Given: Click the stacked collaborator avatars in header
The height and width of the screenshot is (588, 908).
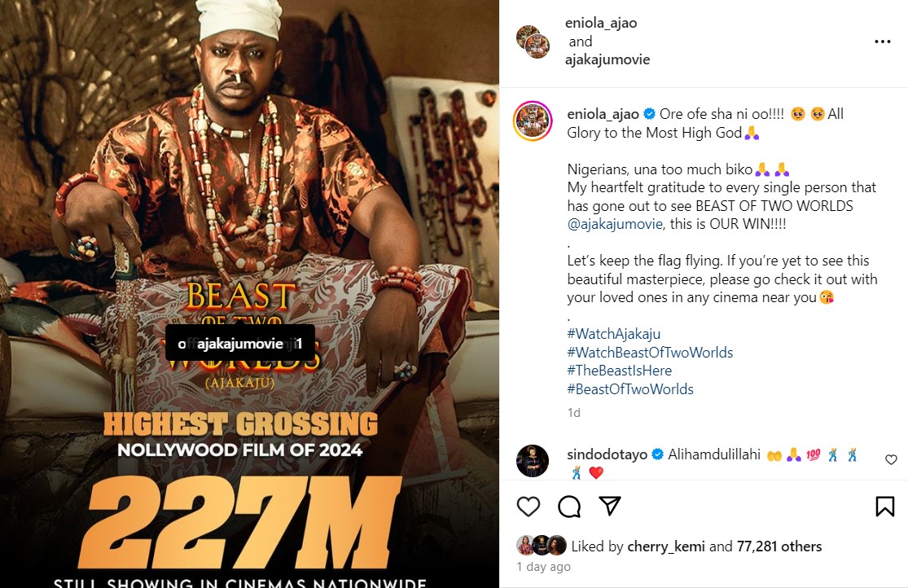Looking at the screenshot, I should click(533, 42).
